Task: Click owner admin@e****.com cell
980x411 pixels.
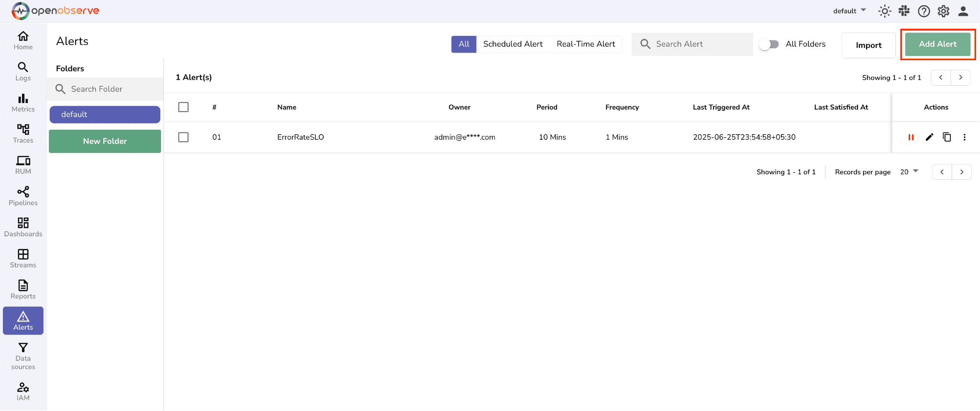Action: pyautogui.click(x=465, y=137)
